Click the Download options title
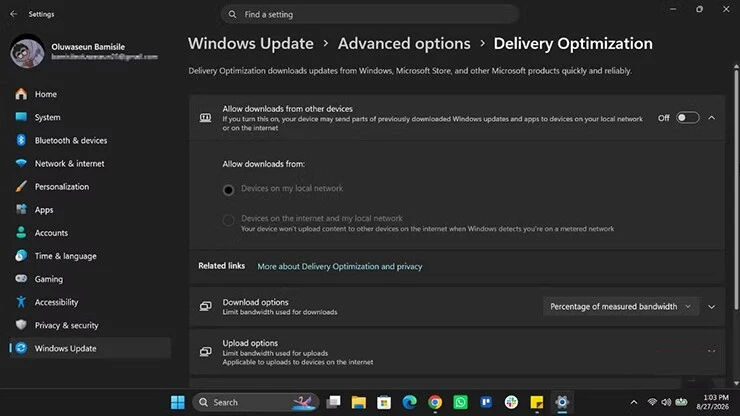 255,302
